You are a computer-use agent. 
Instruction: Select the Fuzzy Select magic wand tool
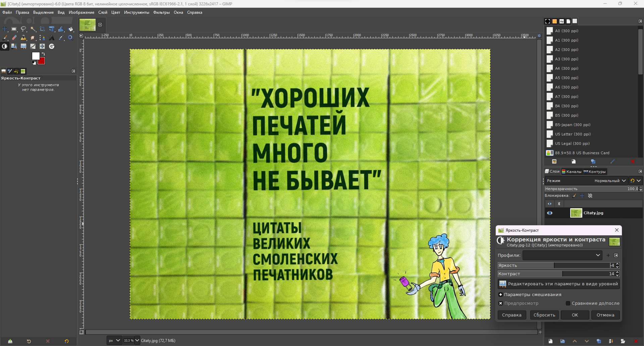click(33, 29)
